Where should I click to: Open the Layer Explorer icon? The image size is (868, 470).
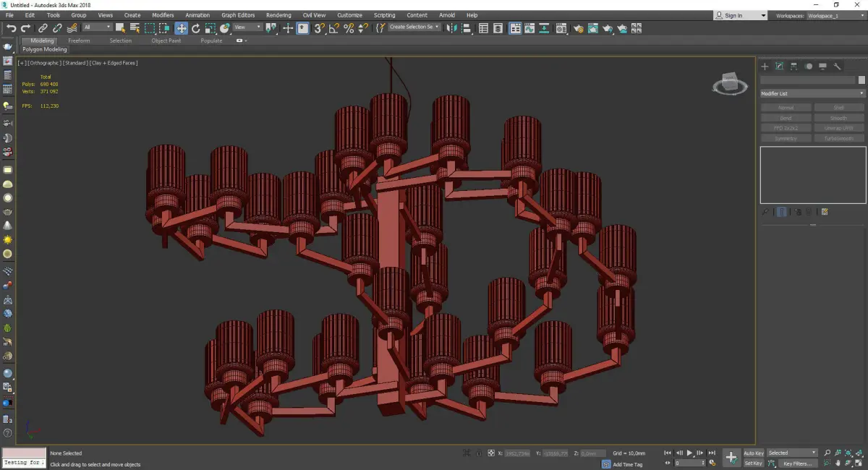pos(498,28)
